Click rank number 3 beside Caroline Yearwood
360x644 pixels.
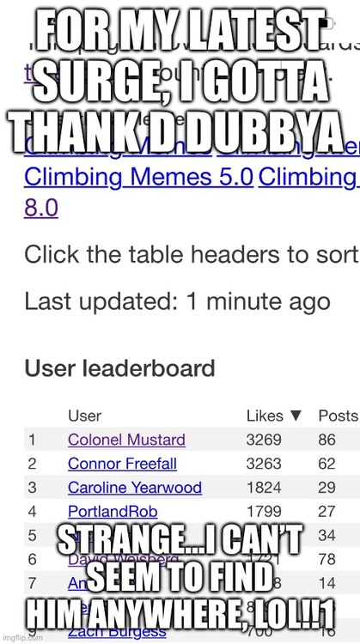pyautogui.click(x=32, y=488)
